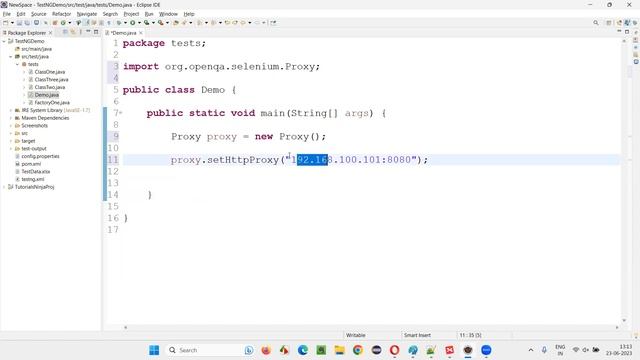Maximize the editor area
This screenshot has height=360, width=640.
[x=627, y=32]
